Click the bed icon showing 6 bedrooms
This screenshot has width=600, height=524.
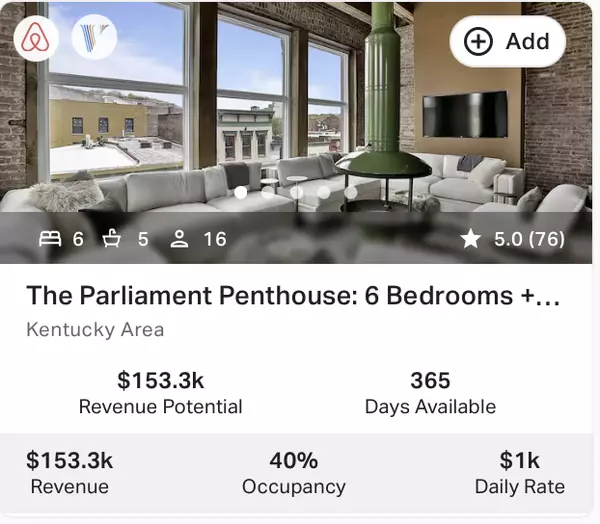click(x=50, y=239)
